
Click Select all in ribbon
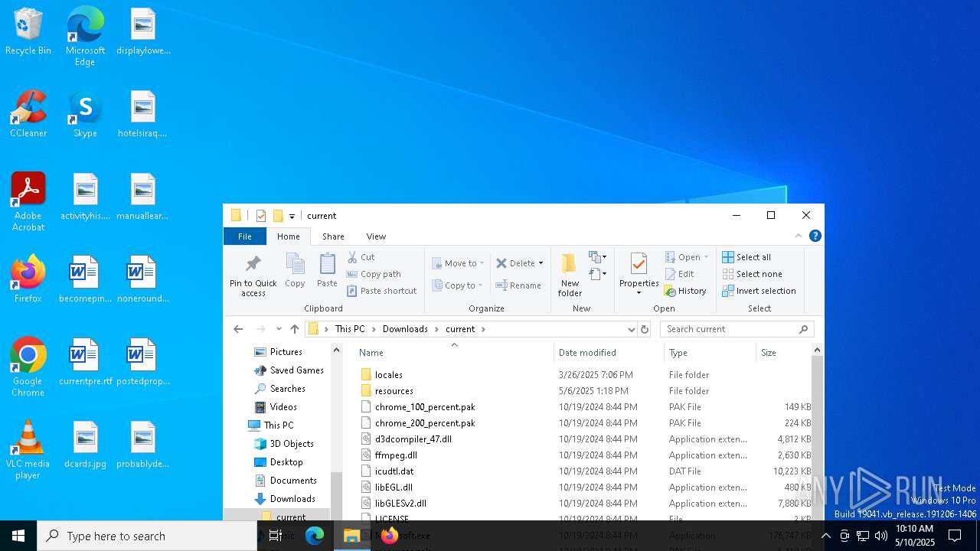pos(746,257)
